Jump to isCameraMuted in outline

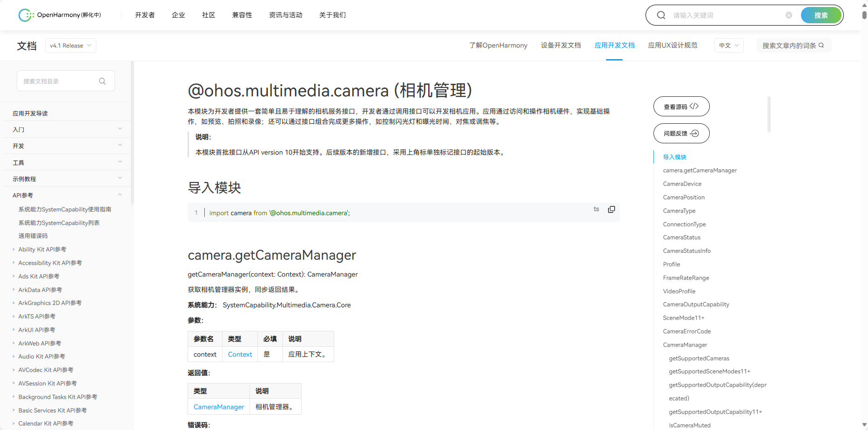(690, 425)
